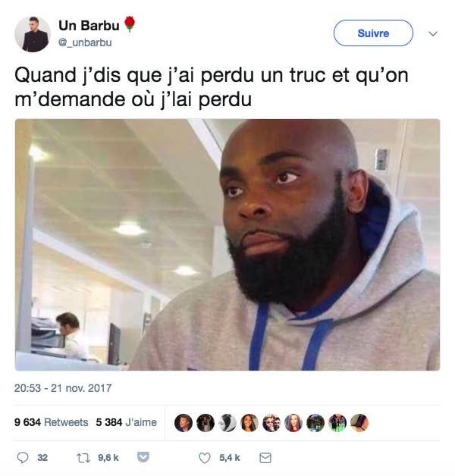Open the 20:53 - 21 nov. 2017 timestamp
Image resolution: width=455 pixels, height=476 pixels.
click(x=63, y=388)
